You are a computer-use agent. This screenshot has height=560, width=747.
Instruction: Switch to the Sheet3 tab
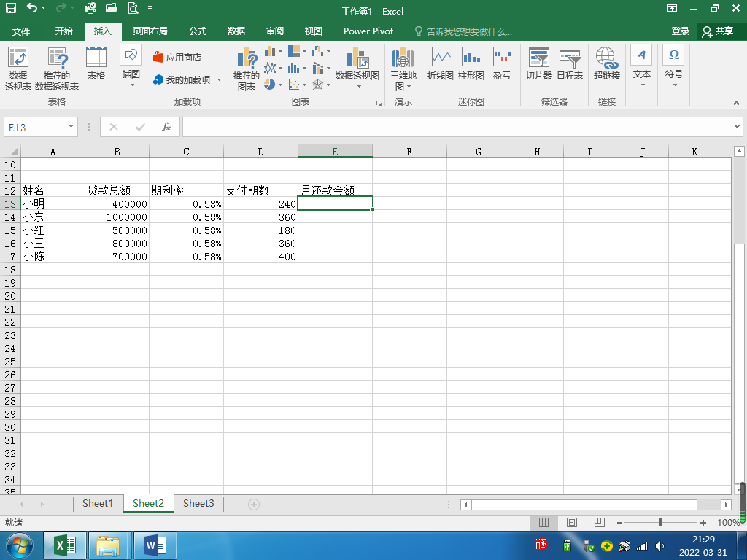pyautogui.click(x=198, y=503)
